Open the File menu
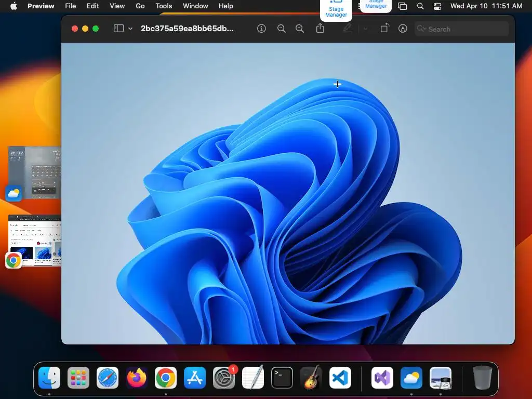Screen dimensions: 532x399 pyautogui.click(x=70, y=6)
